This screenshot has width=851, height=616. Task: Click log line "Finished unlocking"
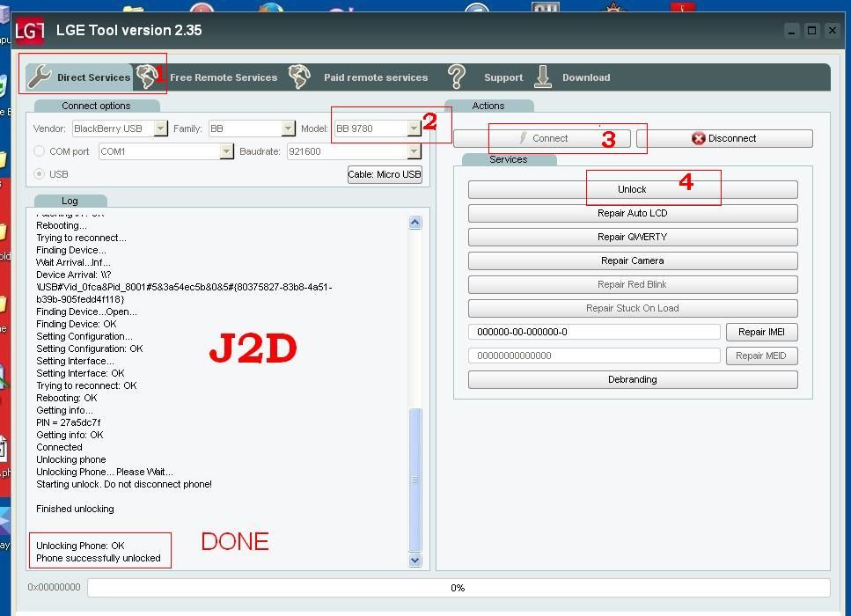75,509
